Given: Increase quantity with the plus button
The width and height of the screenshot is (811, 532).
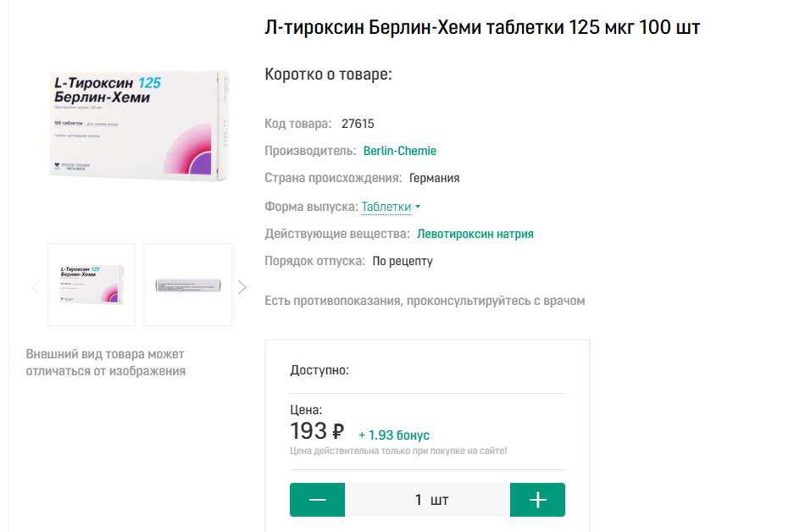Looking at the screenshot, I should tap(537, 500).
